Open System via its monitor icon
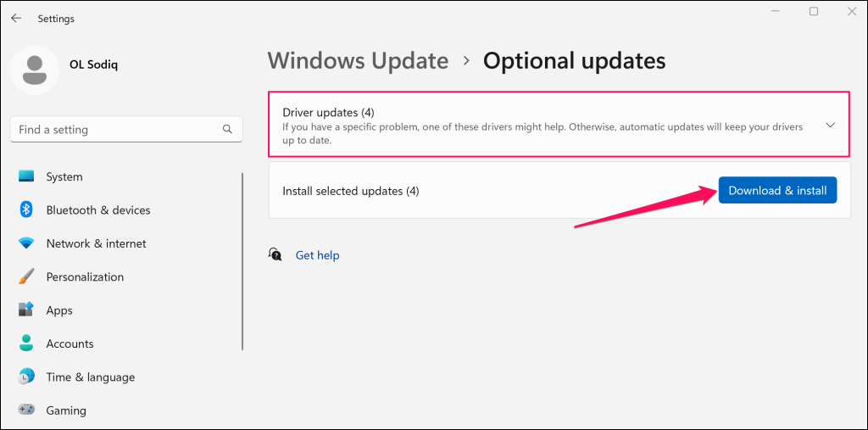The width and height of the screenshot is (868, 430). pyautogui.click(x=26, y=176)
